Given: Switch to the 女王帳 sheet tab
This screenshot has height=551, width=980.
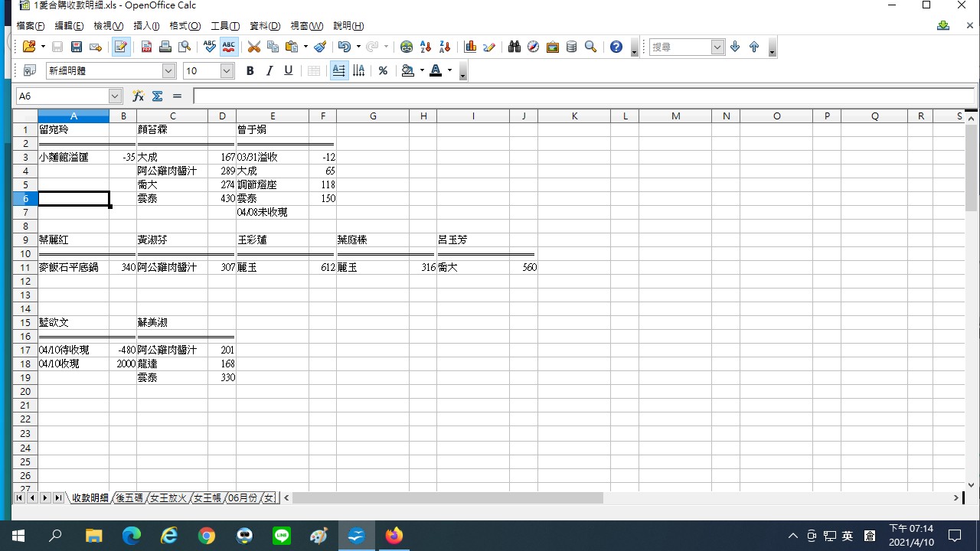Looking at the screenshot, I should tap(207, 498).
